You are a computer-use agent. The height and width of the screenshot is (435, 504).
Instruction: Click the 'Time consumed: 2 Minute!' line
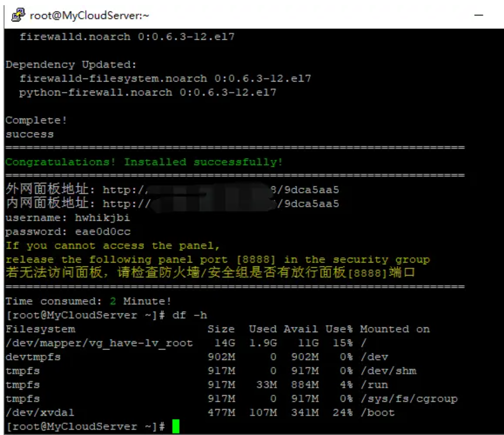coord(88,301)
